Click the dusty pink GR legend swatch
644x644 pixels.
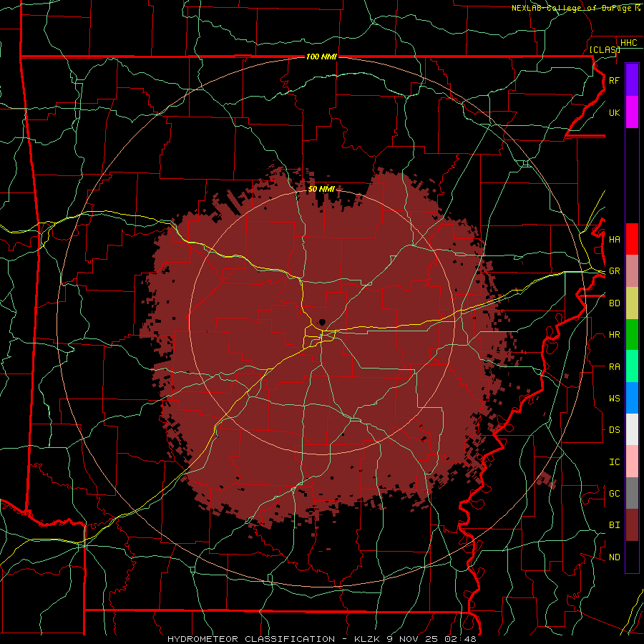[632, 271]
